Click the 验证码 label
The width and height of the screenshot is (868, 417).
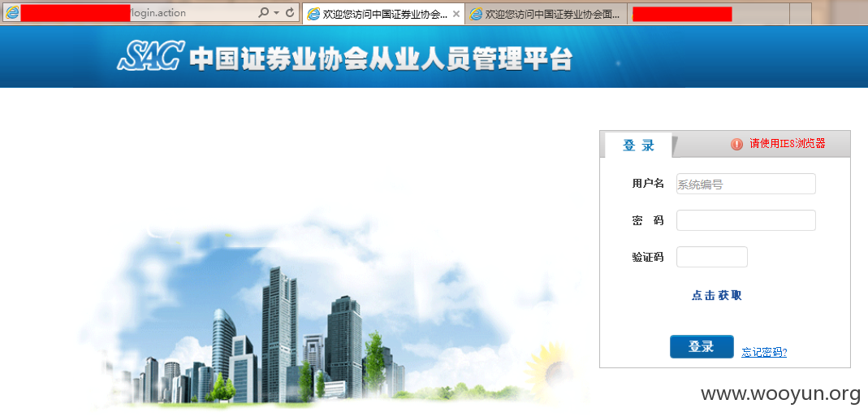[648, 258]
